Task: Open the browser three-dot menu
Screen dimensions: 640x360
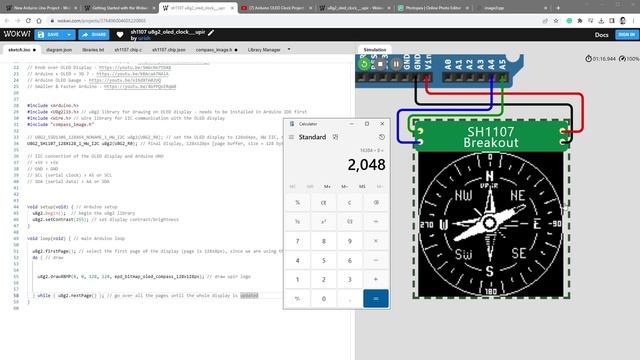Action: 633,20
